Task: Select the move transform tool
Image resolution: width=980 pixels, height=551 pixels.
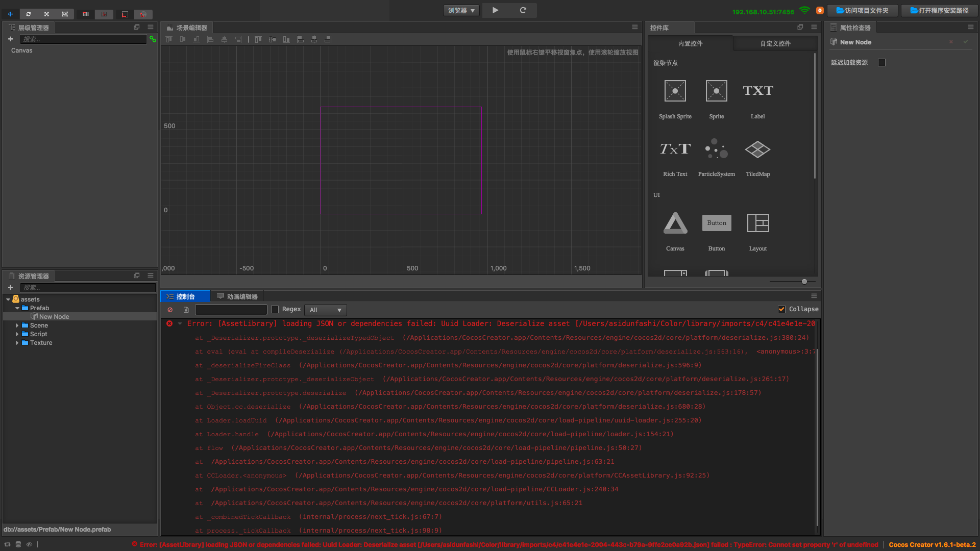Action: point(10,14)
